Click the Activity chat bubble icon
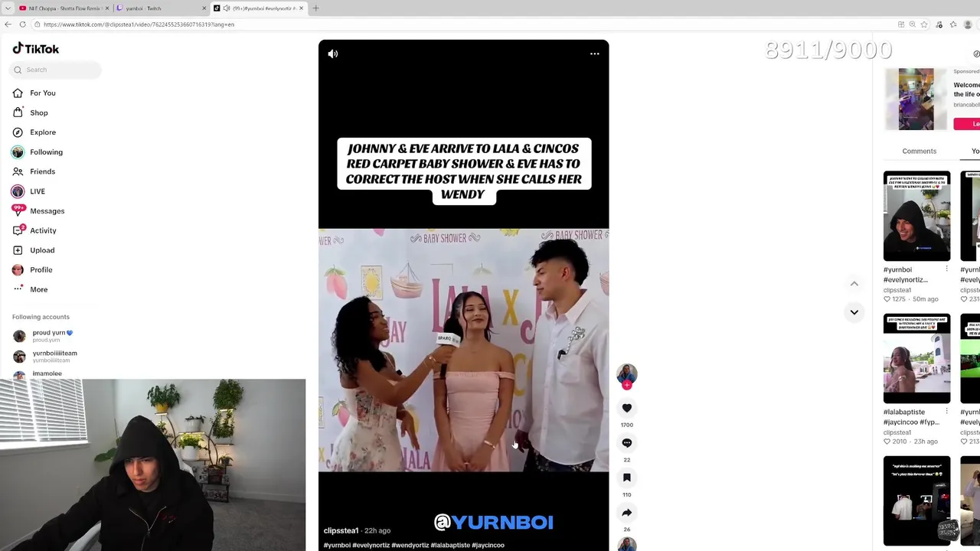Image resolution: width=980 pixels, height=551 pixels. click(x=18, y=230)
